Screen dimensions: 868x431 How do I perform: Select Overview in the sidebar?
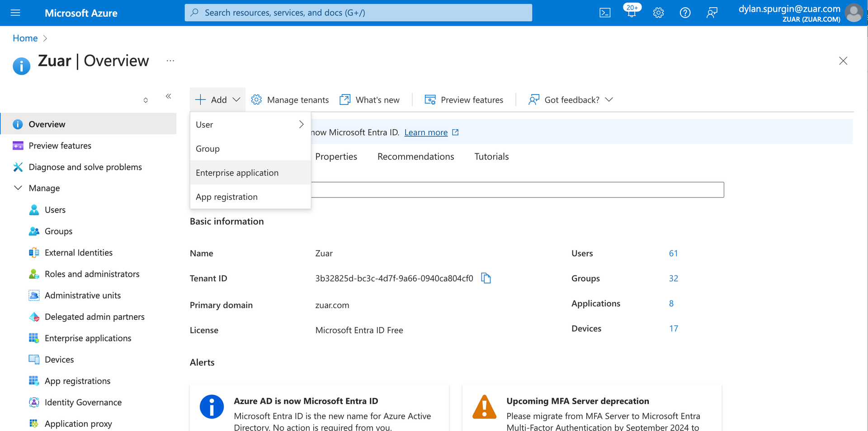click(x=89, y=124)
